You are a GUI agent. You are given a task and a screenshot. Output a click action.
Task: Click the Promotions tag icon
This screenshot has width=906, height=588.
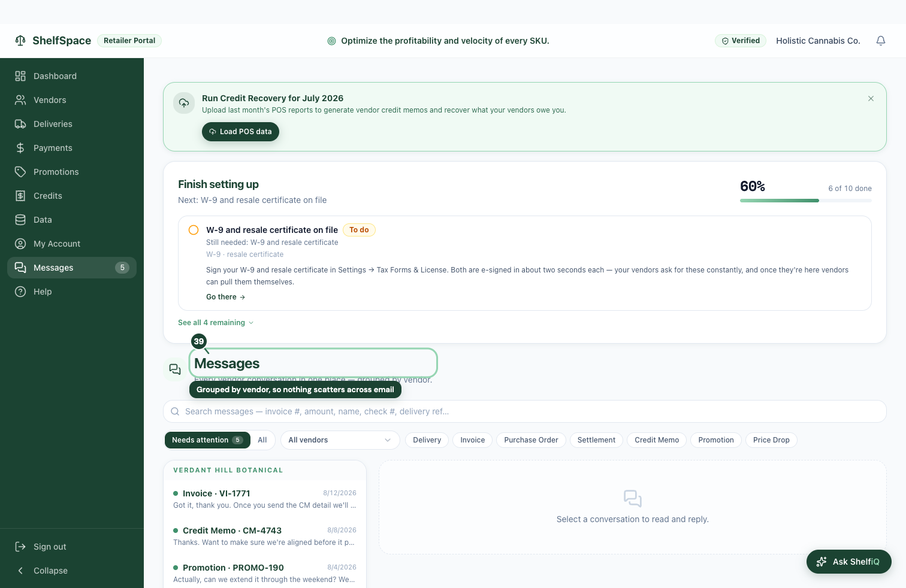click(x=20, y=172)
